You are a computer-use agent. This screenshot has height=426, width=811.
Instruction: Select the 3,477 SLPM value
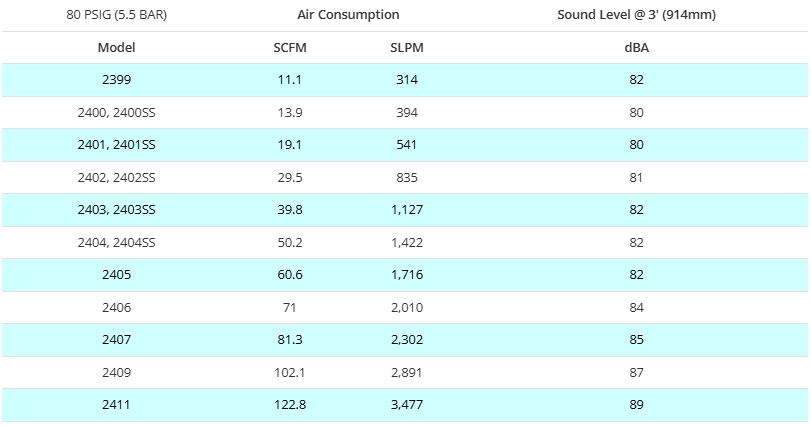[406, 405]
